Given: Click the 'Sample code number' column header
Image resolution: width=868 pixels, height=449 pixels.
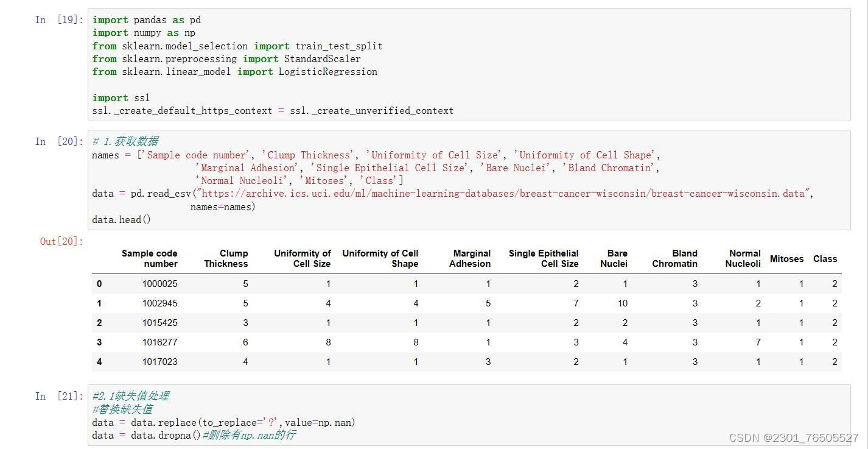Looking at the screenshot, I should click(150, 258).
